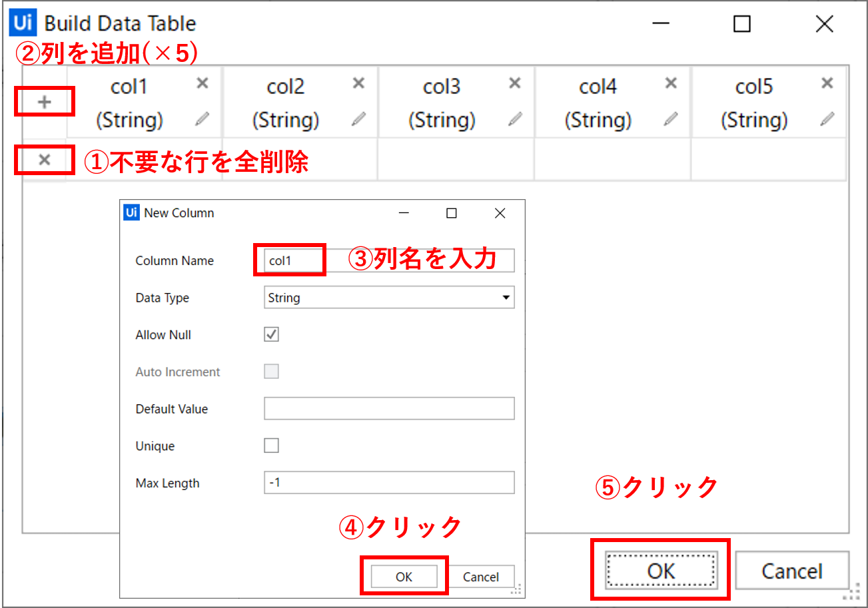Screen dimensions: 868x608
Task: Open the Data Type dropdown
Action: [389, 298]
